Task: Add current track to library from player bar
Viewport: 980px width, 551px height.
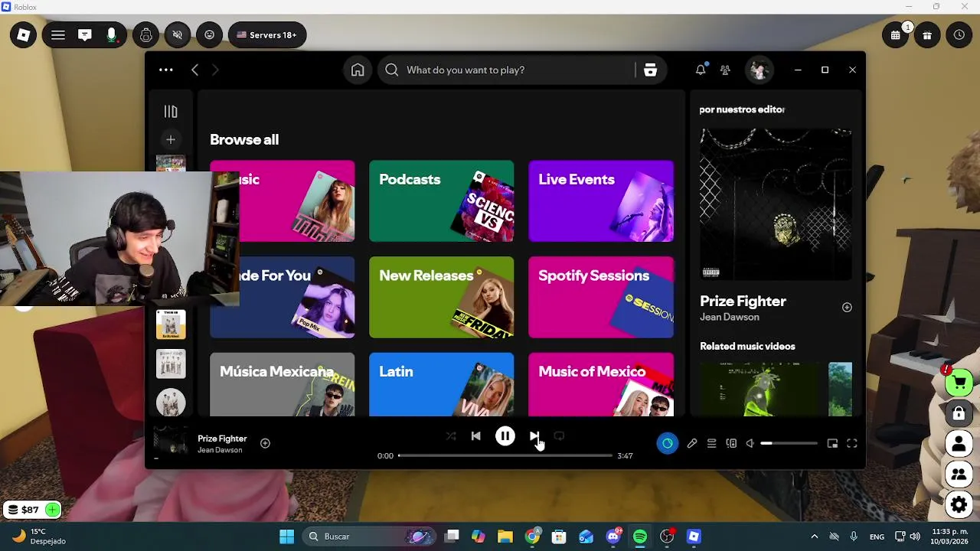Action: click(265, 443)
